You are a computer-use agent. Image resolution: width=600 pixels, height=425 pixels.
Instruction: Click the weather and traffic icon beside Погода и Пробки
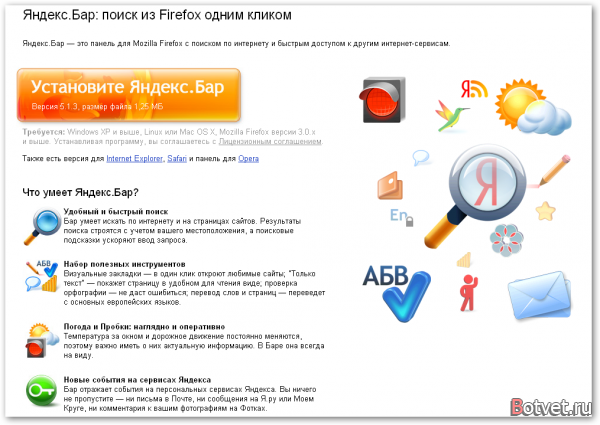[42, 340]
